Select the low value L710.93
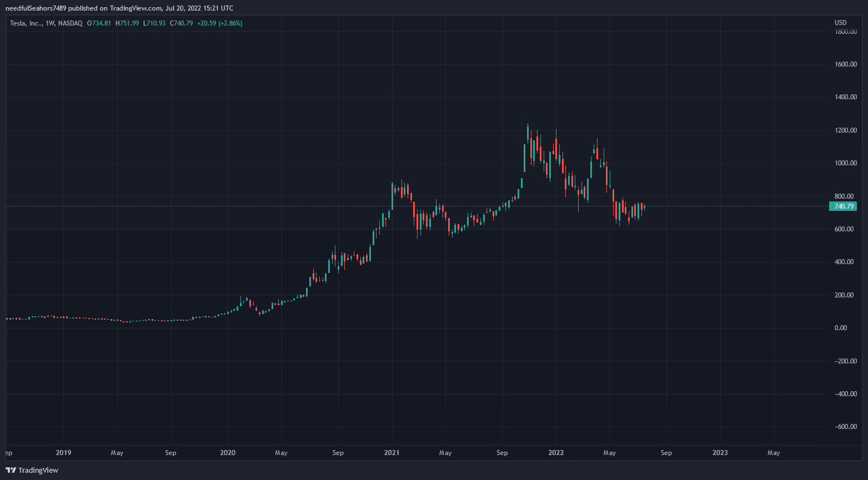The width and height of the screenshot is (868, 480). click(x=154, y=23)
